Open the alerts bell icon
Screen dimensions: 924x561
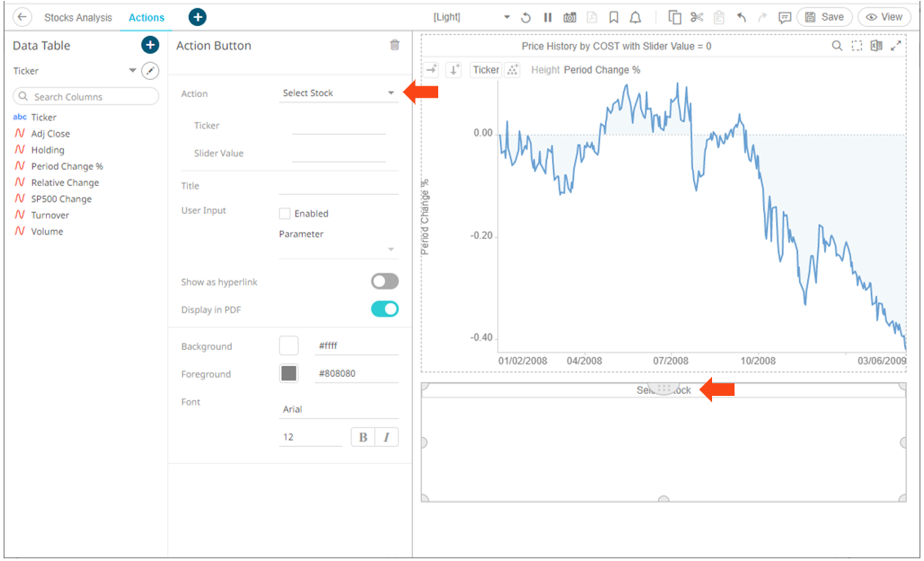636,17
